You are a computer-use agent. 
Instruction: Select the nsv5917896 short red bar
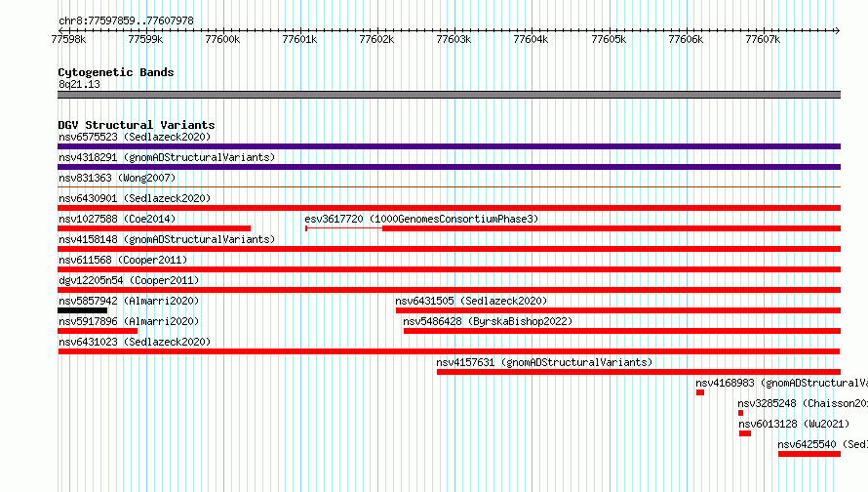tap(98, 331)
